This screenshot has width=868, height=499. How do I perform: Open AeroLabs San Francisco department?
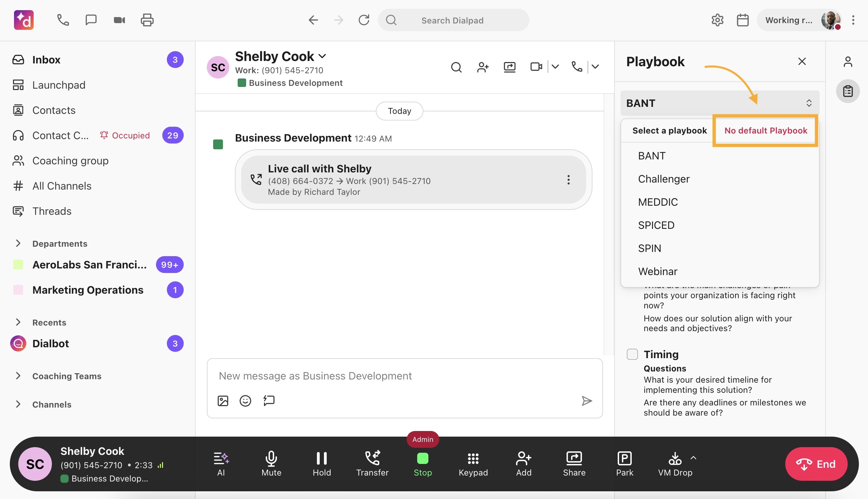(x=97, y=265)
